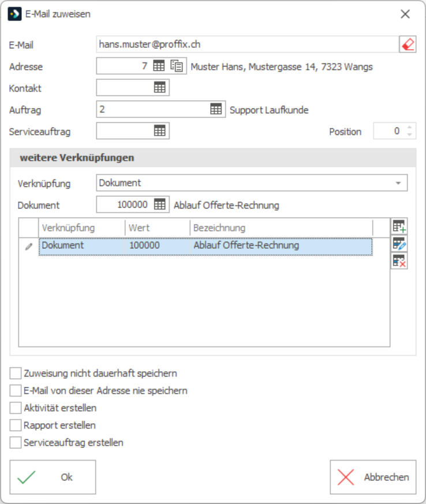Open the Adresse lookup table icon
Viewport: 426px width, 504px height.
[x=159, y=66]
